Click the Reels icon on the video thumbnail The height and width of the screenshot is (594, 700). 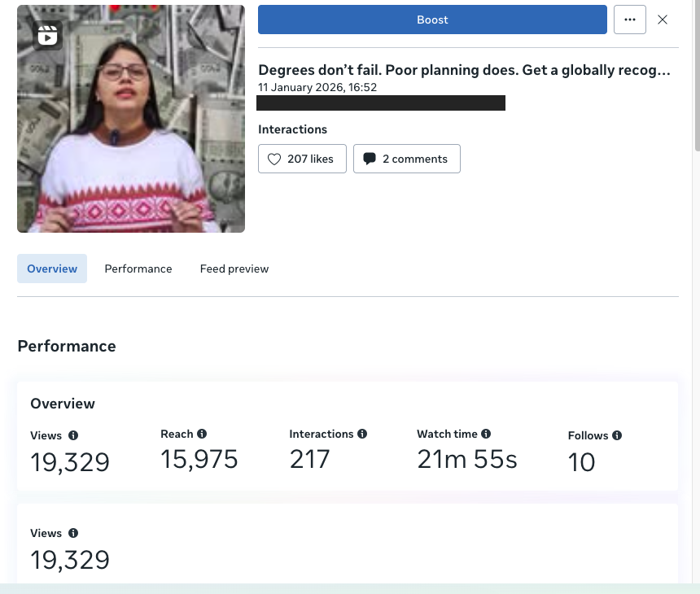pyautogui.click(x=47, y=35)
